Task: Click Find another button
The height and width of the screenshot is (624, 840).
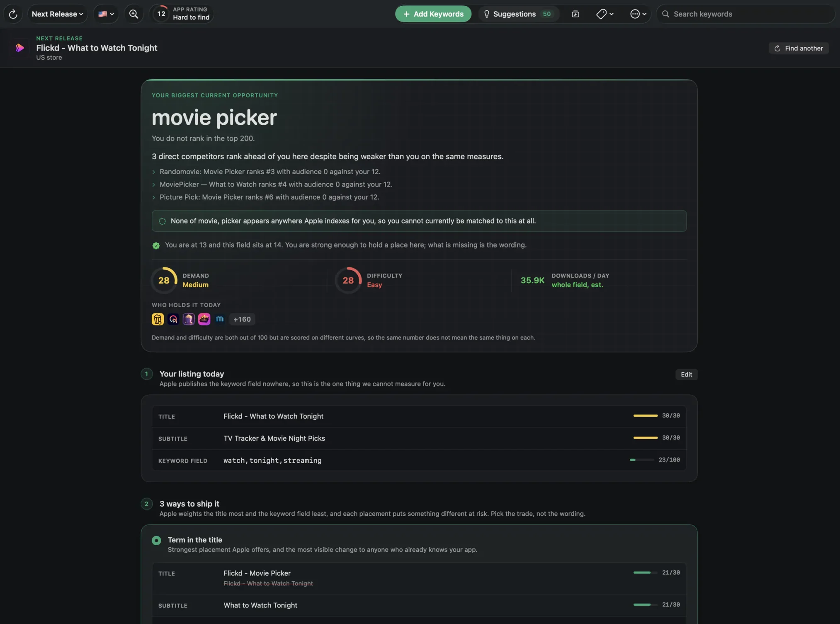Action: click(x=798, y=48)
